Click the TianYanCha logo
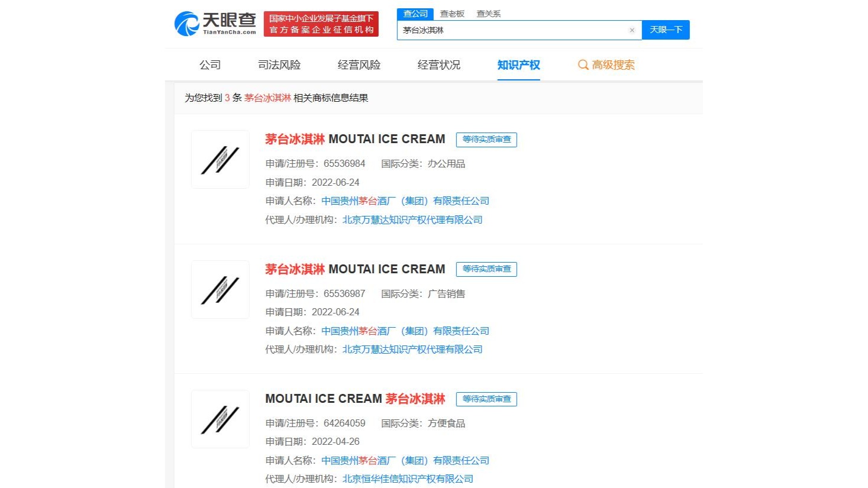The height and width of the screenshot is (488, 868). point(215,24)
